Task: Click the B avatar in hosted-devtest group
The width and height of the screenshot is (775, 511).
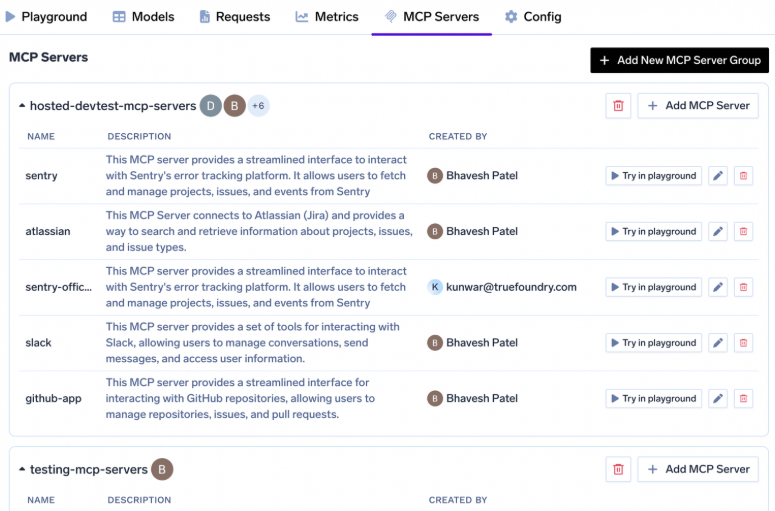Action: pos(234,106)
